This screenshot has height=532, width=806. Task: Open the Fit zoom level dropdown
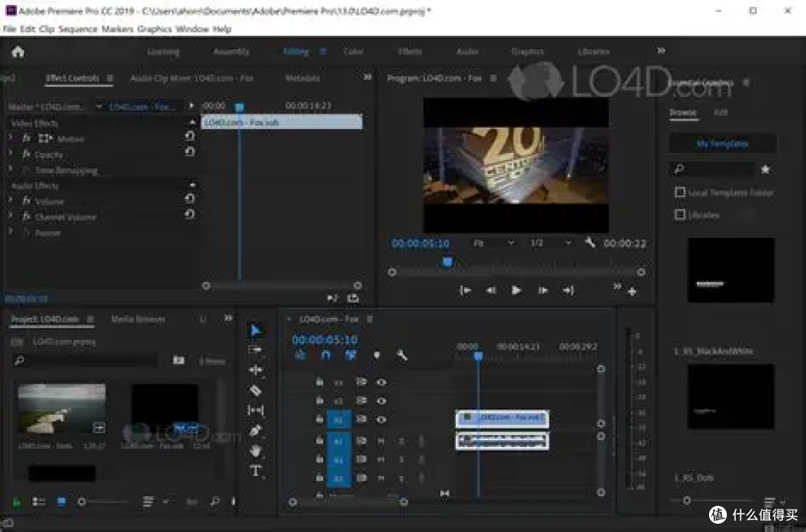click(x=493, y=242)
